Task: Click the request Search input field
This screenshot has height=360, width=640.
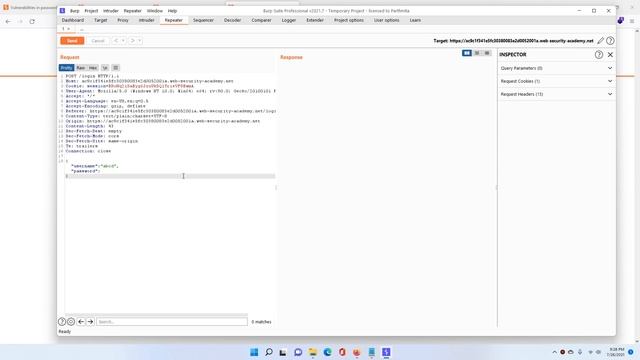Action: tap(172, 322)
